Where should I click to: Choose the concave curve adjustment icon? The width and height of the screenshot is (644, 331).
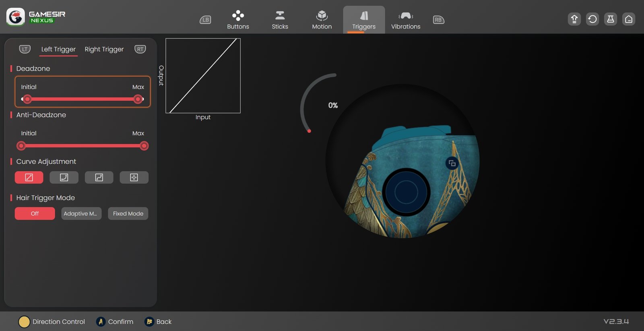tap(64, 177)
